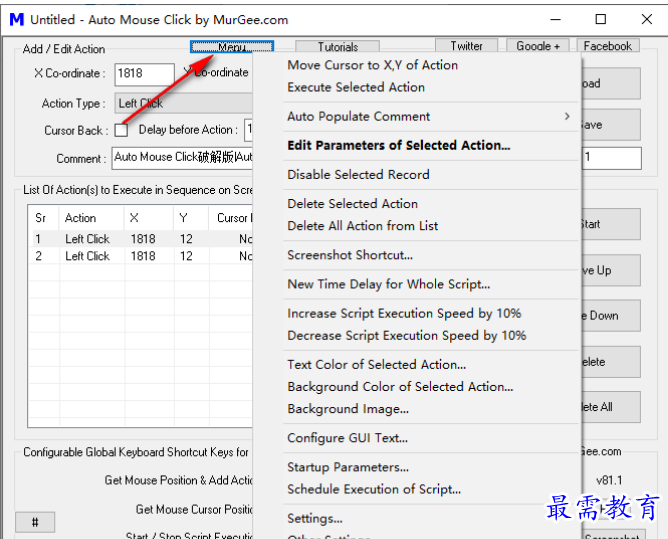Click the MurGee M logo icon in title bar

(17, 20)
